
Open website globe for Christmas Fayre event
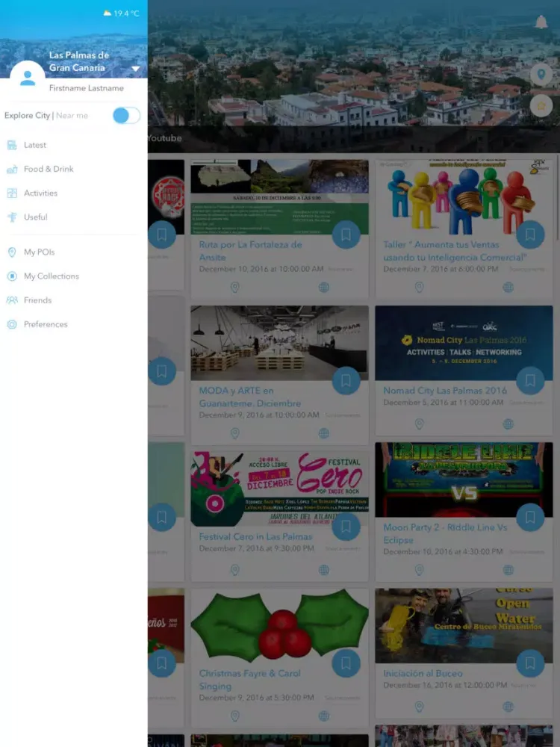point(324,716)
